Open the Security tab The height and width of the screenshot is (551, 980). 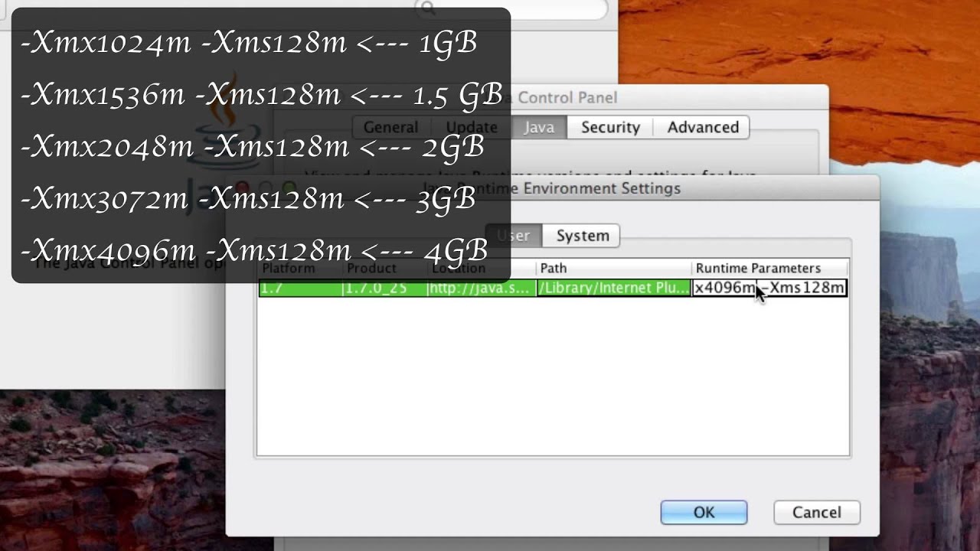610,127
